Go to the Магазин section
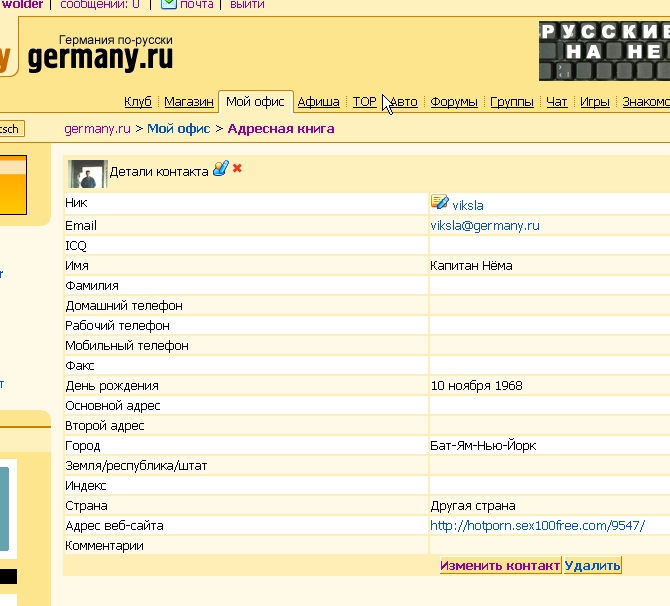 pos(189,102)
